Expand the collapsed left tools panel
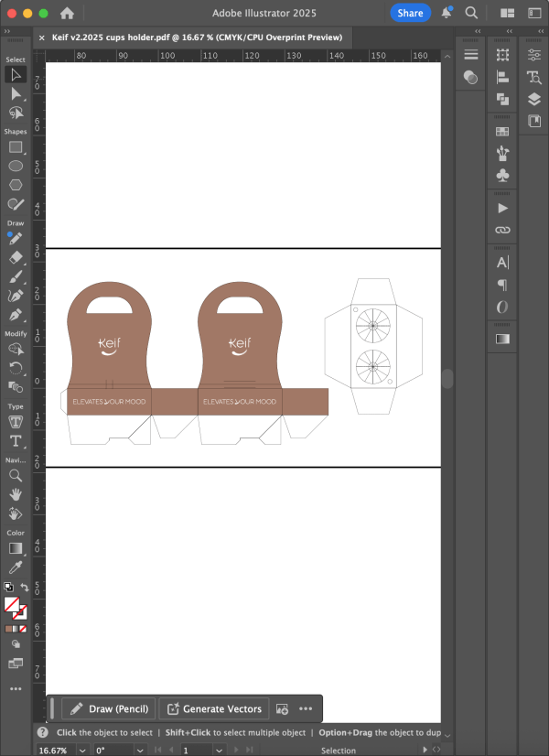The image size is (549, 756). pos(7,30)
